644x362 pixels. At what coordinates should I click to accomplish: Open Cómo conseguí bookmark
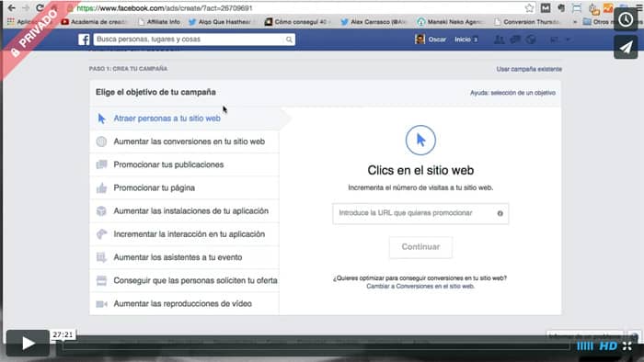click(296, 22)
